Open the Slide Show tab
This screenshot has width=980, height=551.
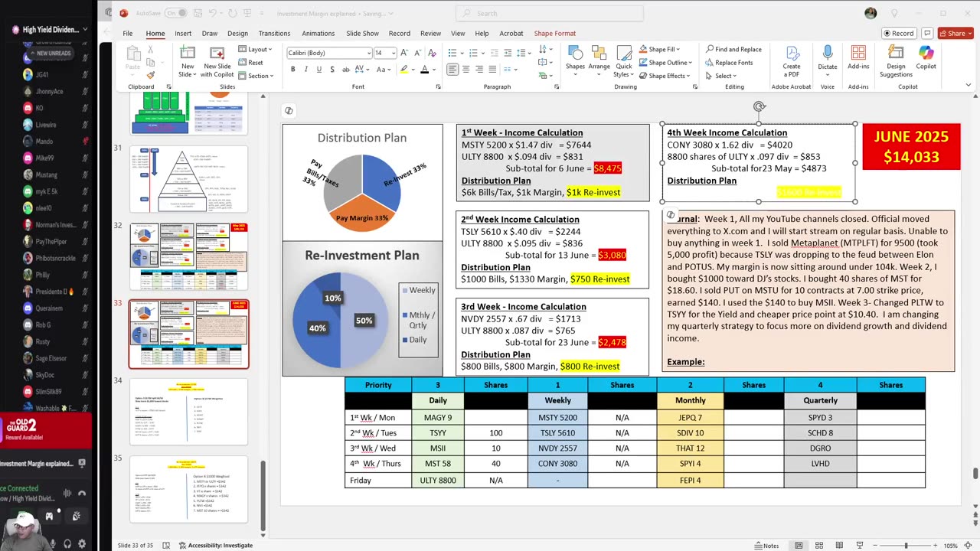(362, 34)
